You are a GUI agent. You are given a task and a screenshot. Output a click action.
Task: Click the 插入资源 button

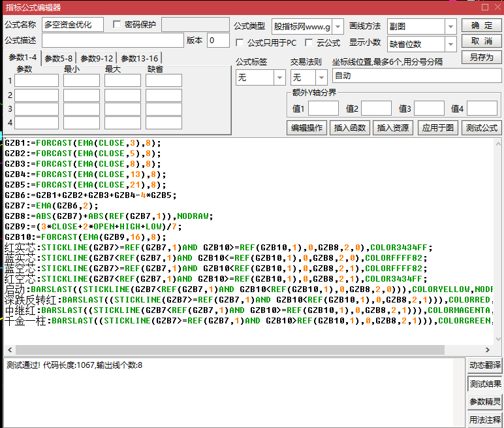click(393, 128)
